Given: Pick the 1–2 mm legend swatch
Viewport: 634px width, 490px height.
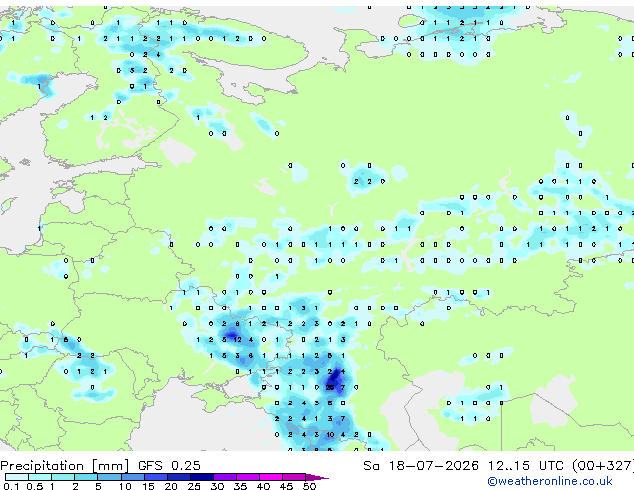Looking at the screenshot, I should click(x=63, y=477).
